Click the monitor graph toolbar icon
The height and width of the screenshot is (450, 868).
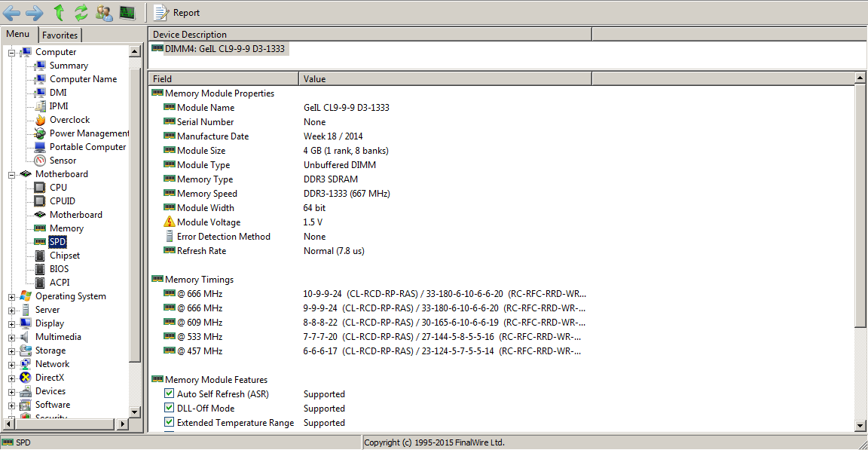click(127, 12)
